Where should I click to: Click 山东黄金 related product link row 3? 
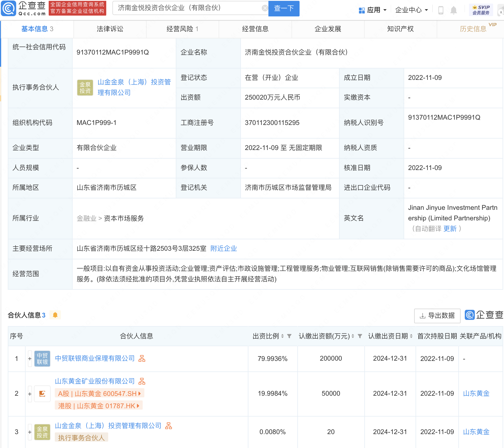click(x=476, y=432)
